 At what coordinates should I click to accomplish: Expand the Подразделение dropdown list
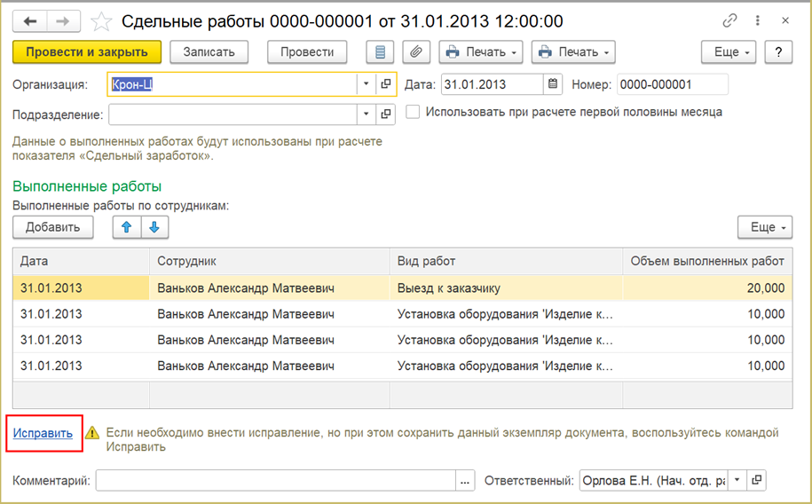click(x=366, y=114)
